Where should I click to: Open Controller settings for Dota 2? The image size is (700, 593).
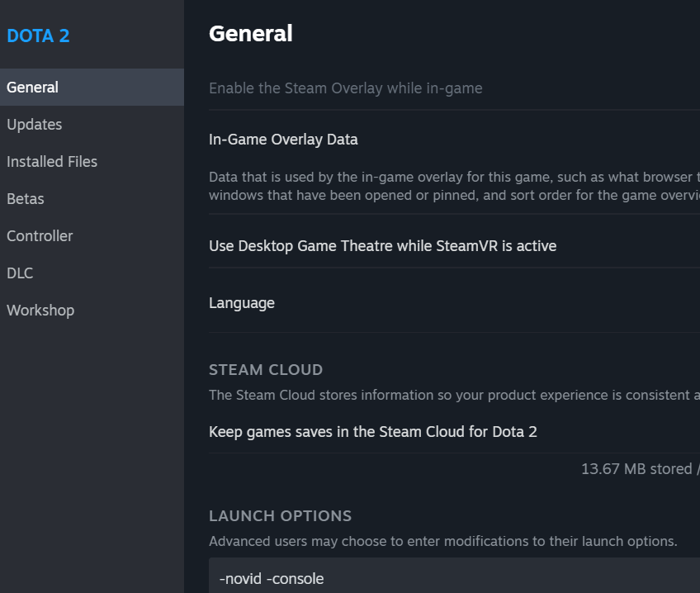(39, 235)
